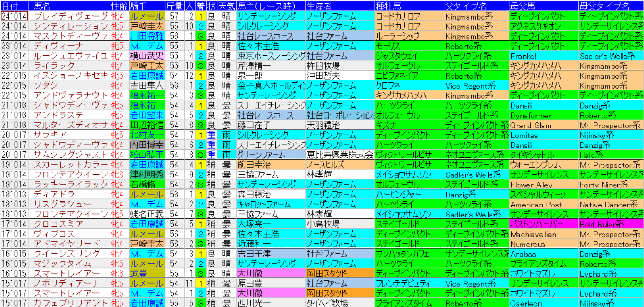The width and height of the screenshot is (644, 307).
Task: Select horse name ディヴィーナ
Action: pos(69,46)
